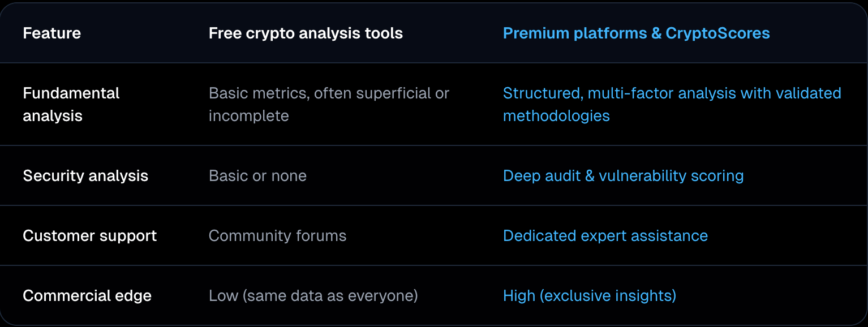
Task: Click the 'Basic or none' cell
Action: point(257,176)
